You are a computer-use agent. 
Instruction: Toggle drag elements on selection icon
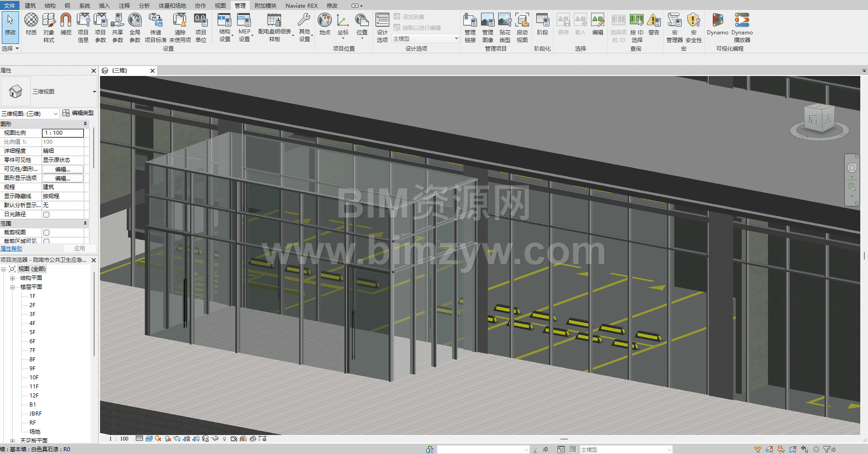click(805, 449)
